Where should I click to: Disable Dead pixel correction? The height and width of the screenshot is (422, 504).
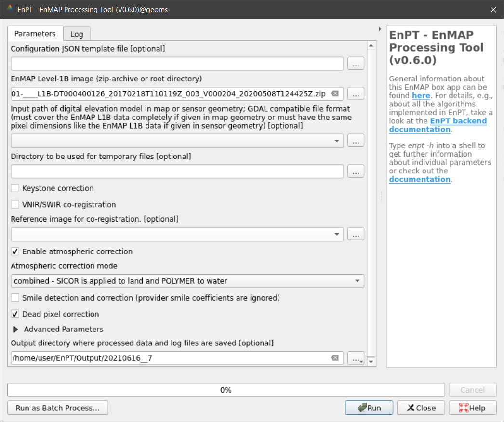click(15, 314)
